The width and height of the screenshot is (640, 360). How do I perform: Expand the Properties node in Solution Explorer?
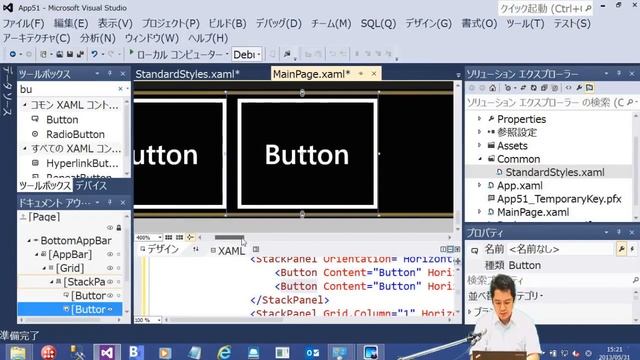[480, 119]
